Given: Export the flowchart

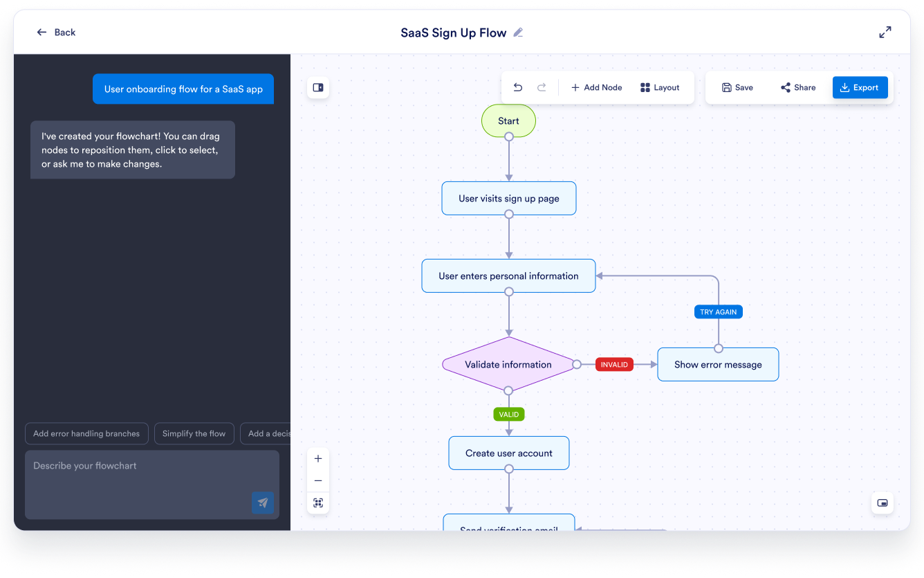Looking at the screenshot, I should pos(860,87).
